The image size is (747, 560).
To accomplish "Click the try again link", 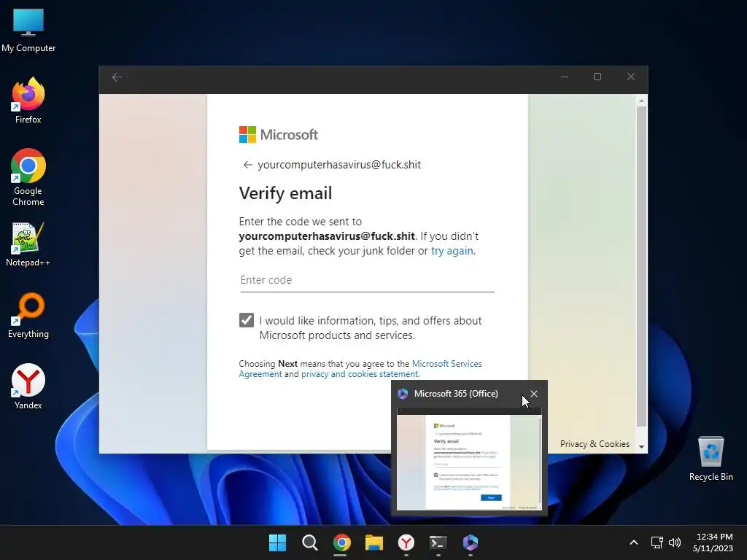I will [x=452, y=251].
